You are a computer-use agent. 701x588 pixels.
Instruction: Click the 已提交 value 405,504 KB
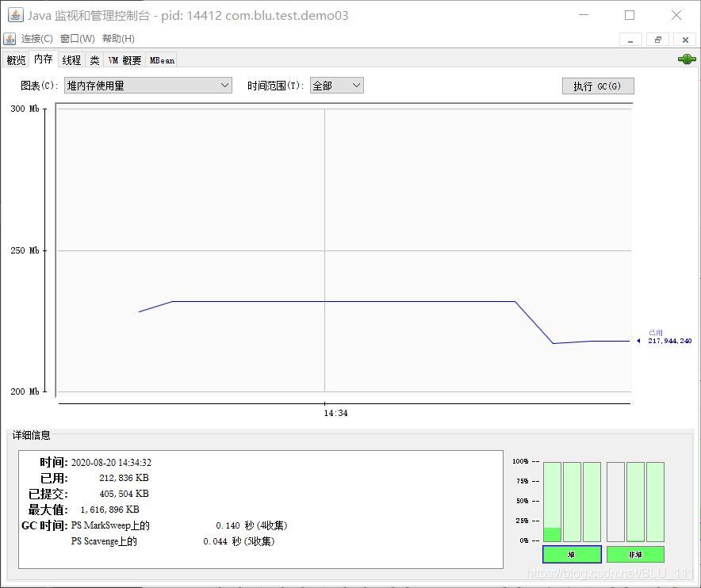124,494
